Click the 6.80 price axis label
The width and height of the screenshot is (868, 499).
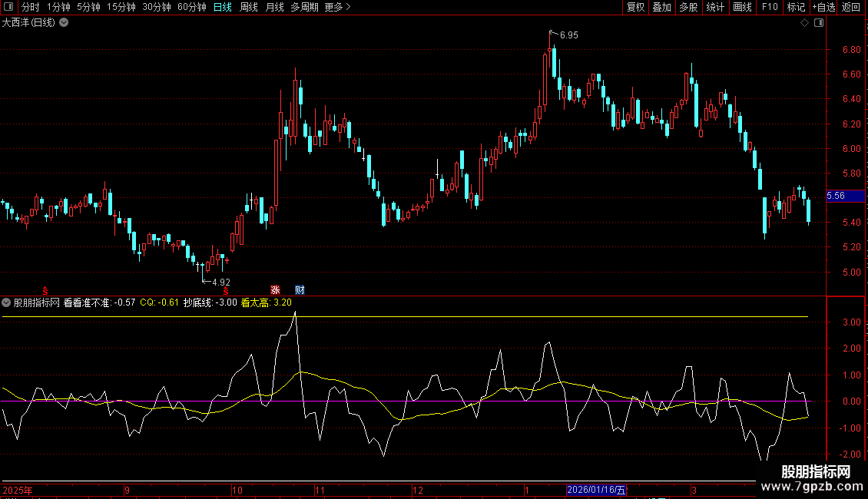click(851, 50)
